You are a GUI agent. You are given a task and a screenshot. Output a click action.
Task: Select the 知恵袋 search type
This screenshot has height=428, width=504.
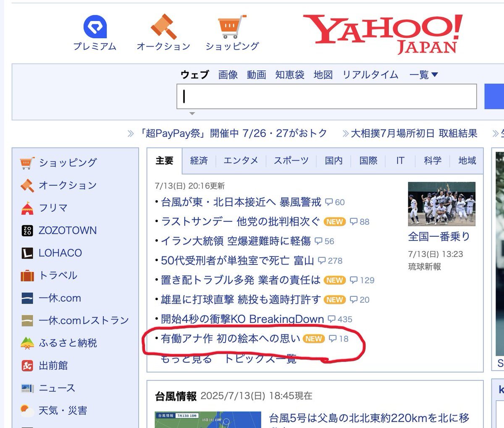pos(290,75)
